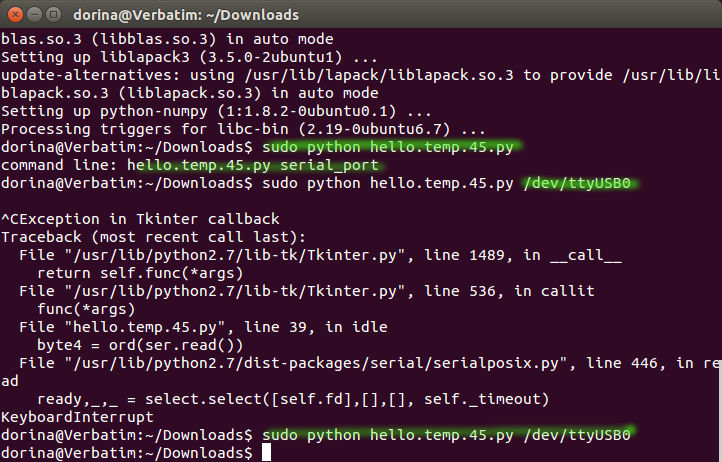
Task: Click 'File "hello.temp.45.py", line 39, in idle'
Action: (203, 327)
